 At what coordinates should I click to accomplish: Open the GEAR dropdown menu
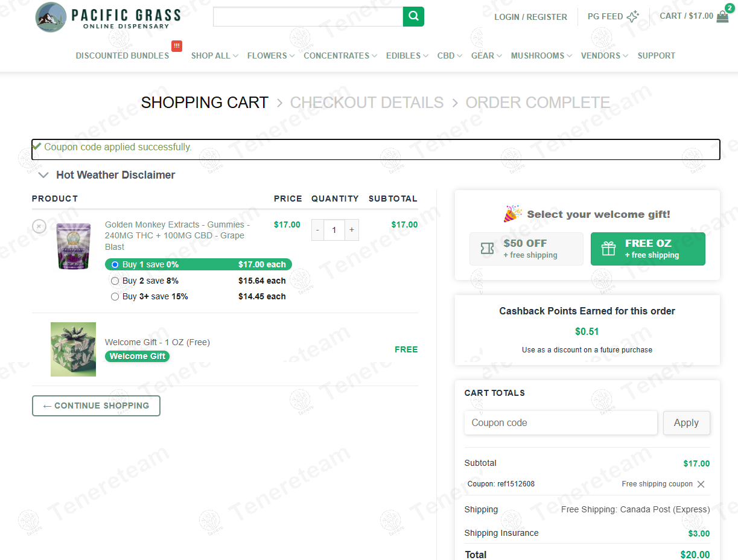coord(487,56)
